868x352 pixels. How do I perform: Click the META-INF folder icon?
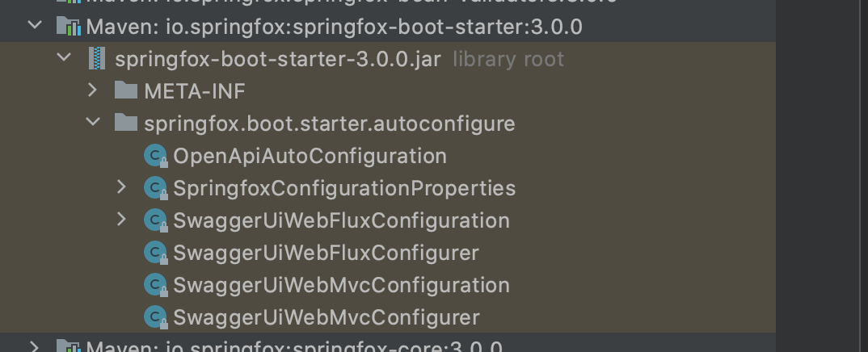pos(126,90)
